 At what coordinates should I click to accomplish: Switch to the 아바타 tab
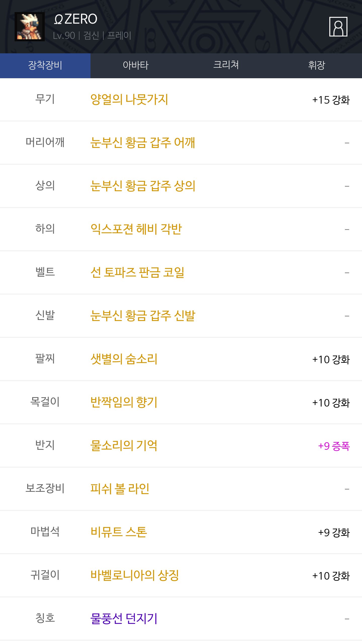click(x=136, y=65)
